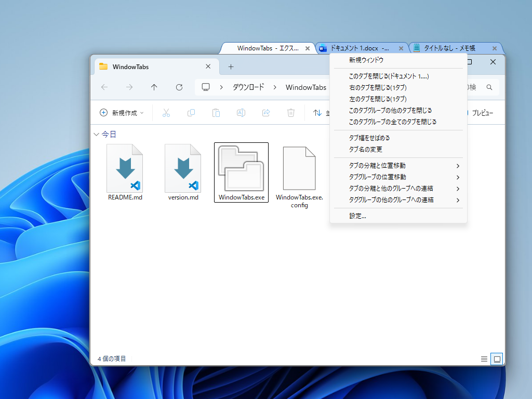532x399 pixels.
Task: Select the Rename icon
Action: tap(241, 112)
